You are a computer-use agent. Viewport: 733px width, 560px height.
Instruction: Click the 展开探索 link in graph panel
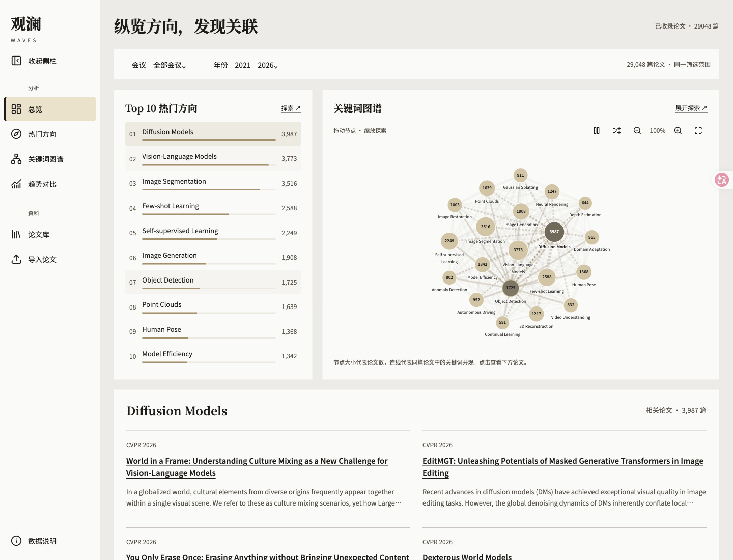[x=691, y=108]
